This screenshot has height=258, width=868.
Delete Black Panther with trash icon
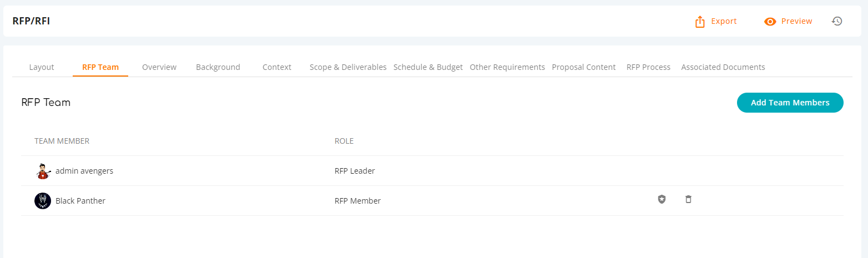[x=688, y=199]
